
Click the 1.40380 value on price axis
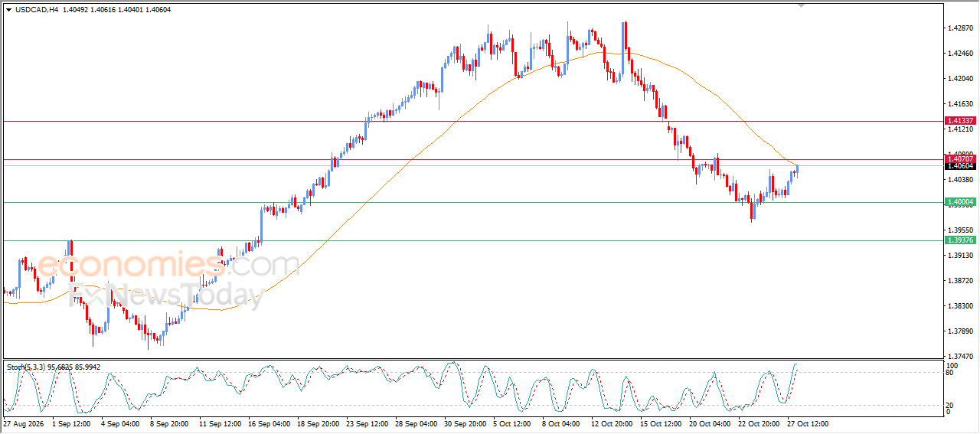tap(960, 180)
